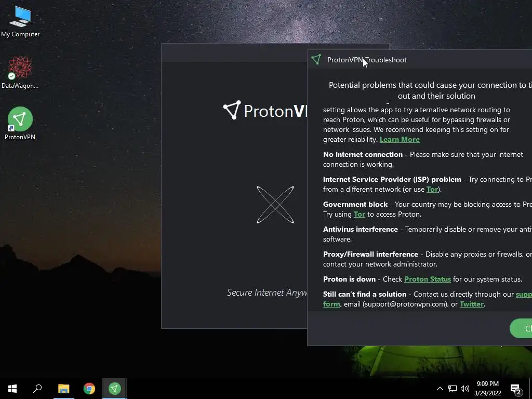Click the loading spinner in ProtonVPN window
Image resolution: width=532 pixels, height=399 pixels.
pos(275,205)
